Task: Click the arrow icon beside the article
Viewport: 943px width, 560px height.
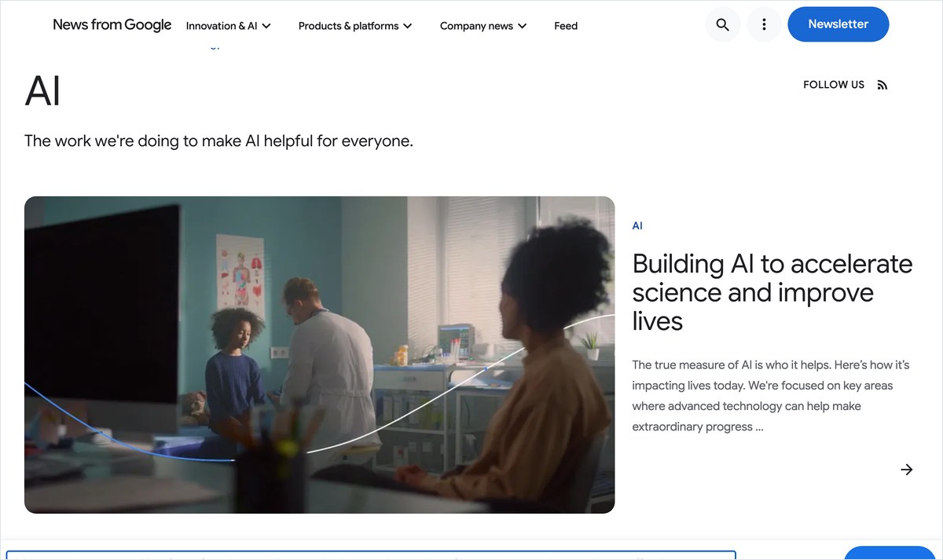Action: tap(907, 470)
